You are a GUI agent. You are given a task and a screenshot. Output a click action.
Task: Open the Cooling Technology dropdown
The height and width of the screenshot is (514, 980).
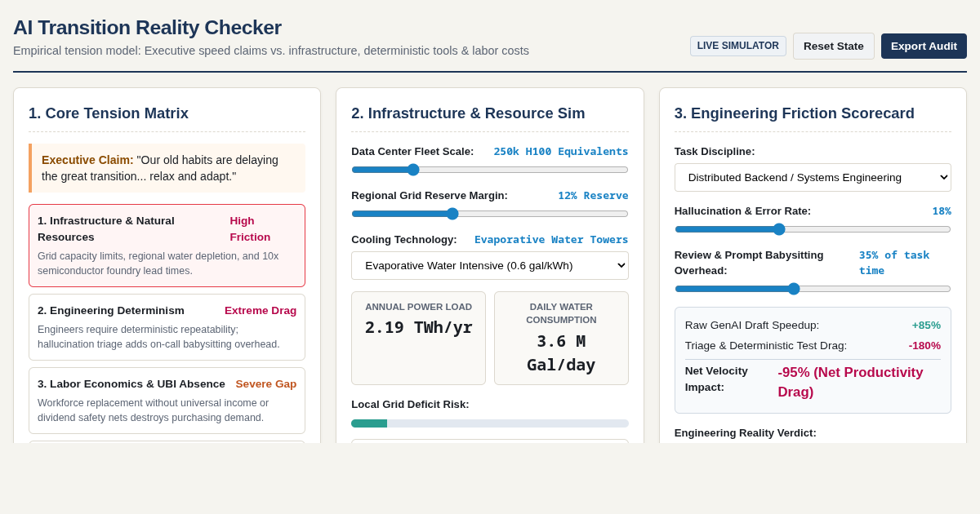[490, 266]
